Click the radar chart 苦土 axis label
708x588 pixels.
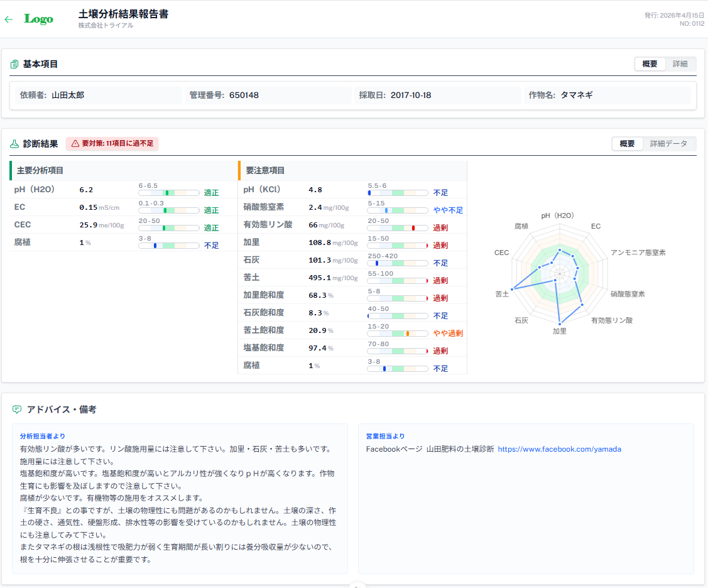pyautogui.click(x=502, y=294)
